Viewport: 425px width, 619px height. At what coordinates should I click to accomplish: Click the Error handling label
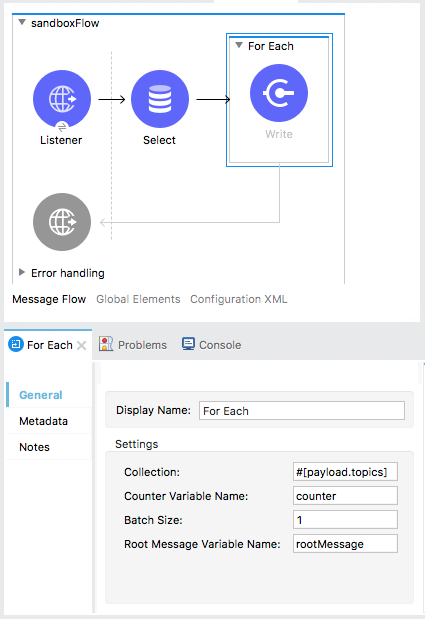point(68,273)
